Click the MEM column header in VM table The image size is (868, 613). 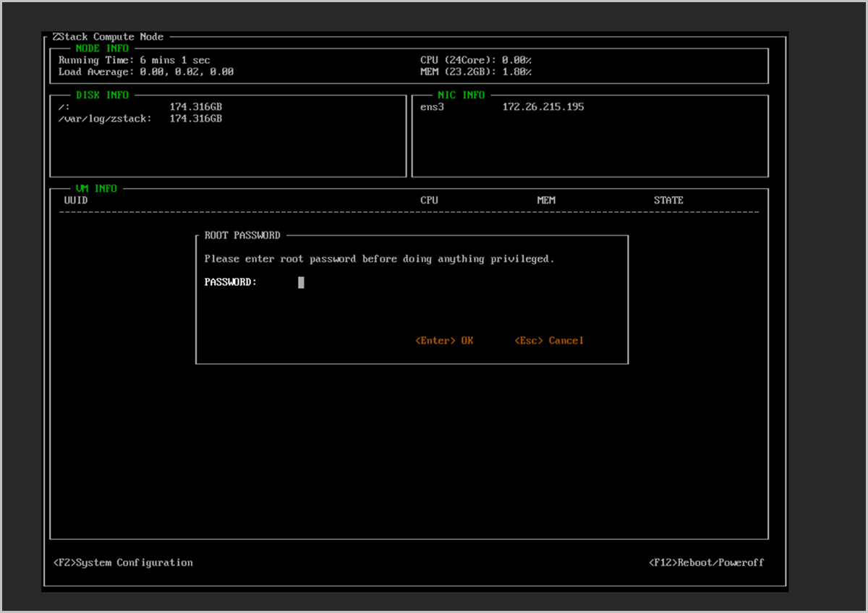pyautogui.click(x=546, y=200)
